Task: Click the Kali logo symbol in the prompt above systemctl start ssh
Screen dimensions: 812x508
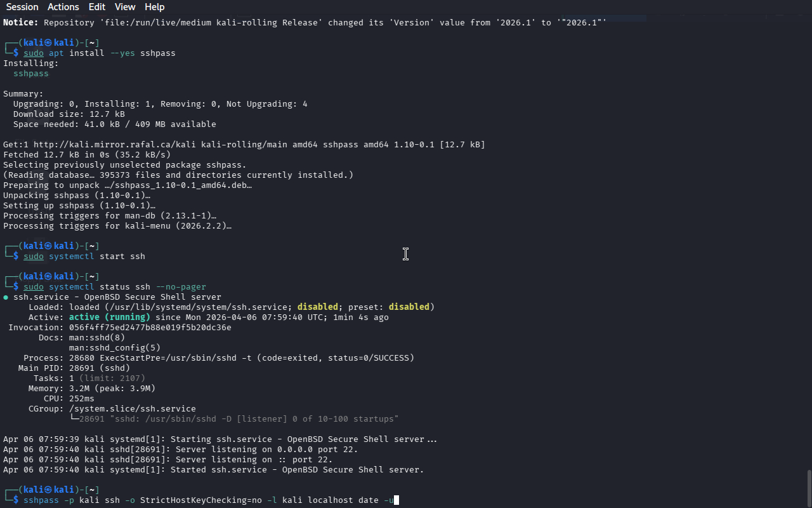Action: (49, 246)
